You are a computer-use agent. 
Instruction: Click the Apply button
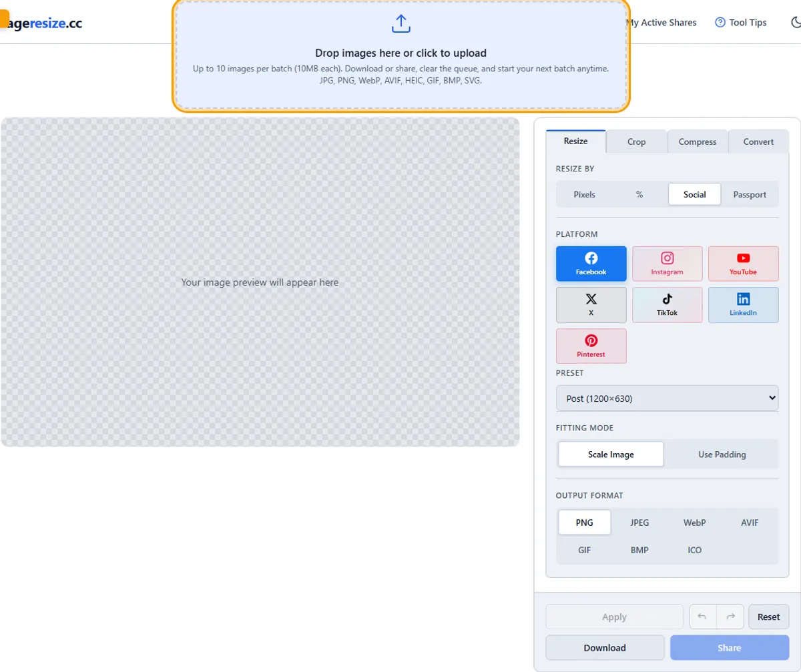(x=614, y=617)
